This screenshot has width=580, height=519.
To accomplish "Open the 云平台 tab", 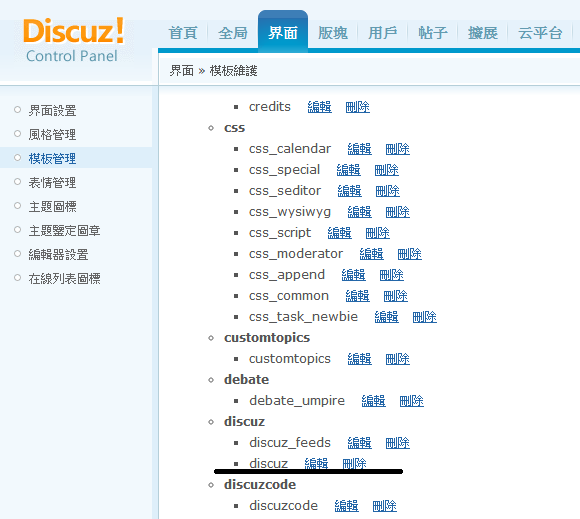I will tap(540, 33).
